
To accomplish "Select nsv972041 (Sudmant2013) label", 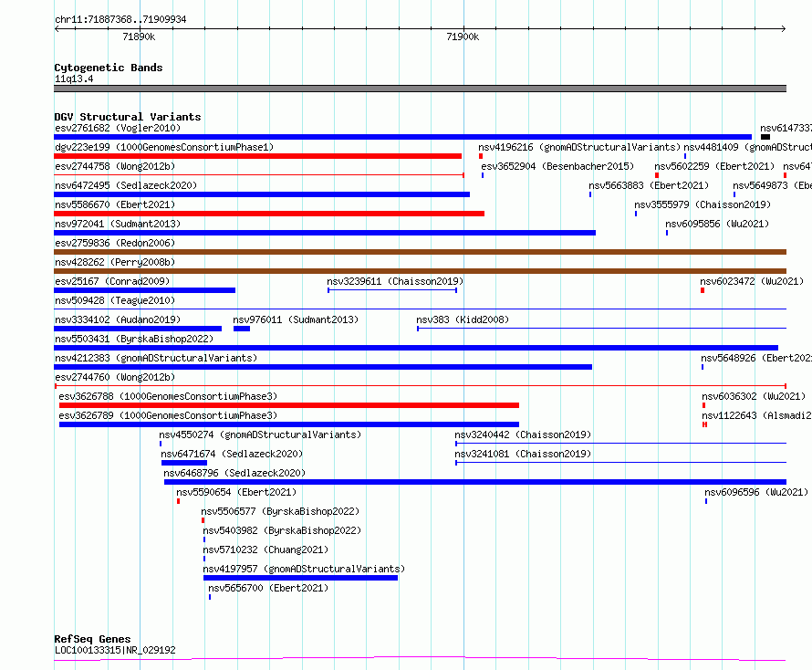I will point(118,224).
